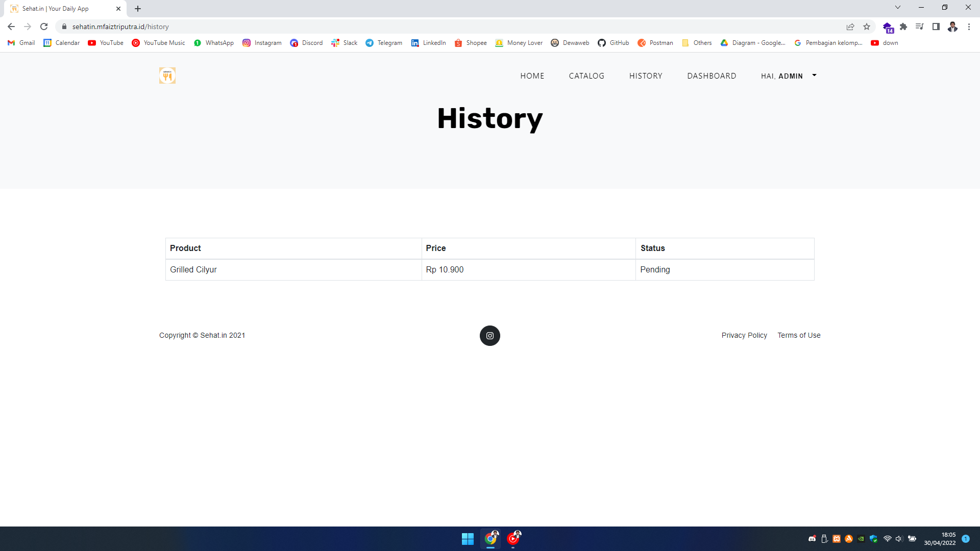Open the GitHub bookmark
This screenshot has height=551, width=980.
coord(613,43)
